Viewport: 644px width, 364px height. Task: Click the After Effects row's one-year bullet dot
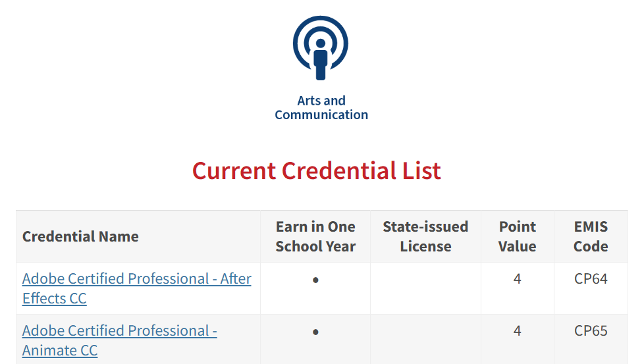point(315,280)
